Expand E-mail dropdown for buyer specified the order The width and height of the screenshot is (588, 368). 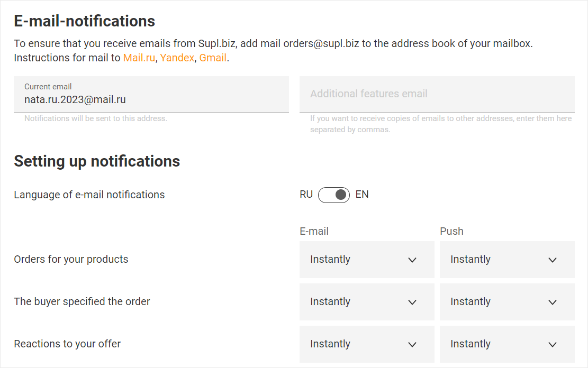click(366, 302)
